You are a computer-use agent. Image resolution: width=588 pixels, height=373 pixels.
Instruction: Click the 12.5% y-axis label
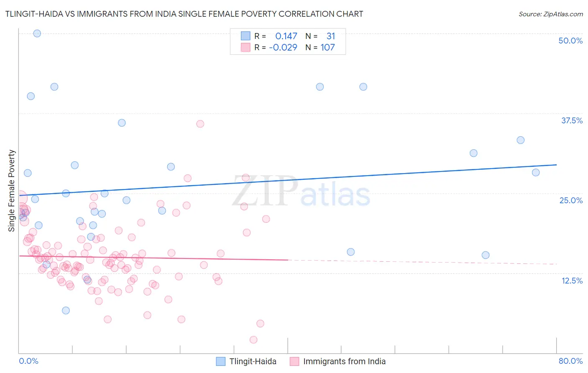click(x=572, y=281)
